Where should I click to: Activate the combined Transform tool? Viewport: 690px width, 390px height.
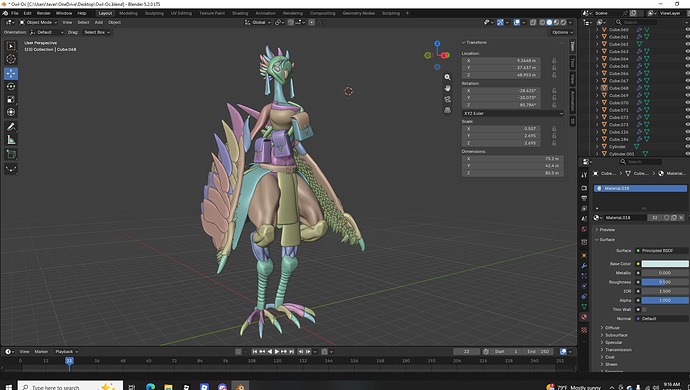[x=11, y=112]
